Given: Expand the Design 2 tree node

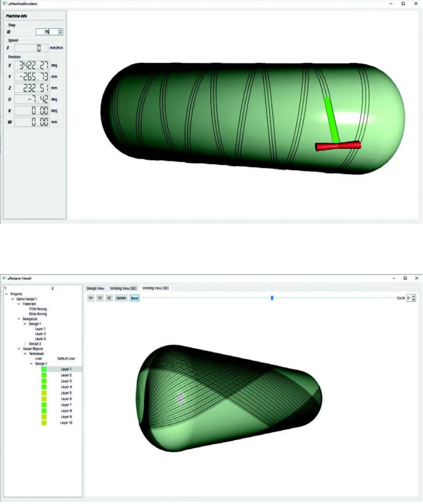Looking at the screenshot, I should pyautogui.click(x=25, y=343).
